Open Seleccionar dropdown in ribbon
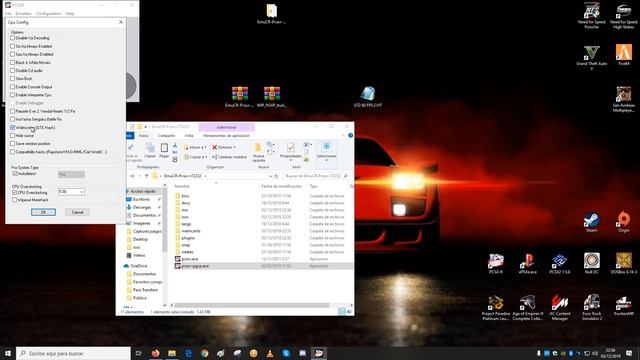640x360 pixels. (x=327, y=152)
